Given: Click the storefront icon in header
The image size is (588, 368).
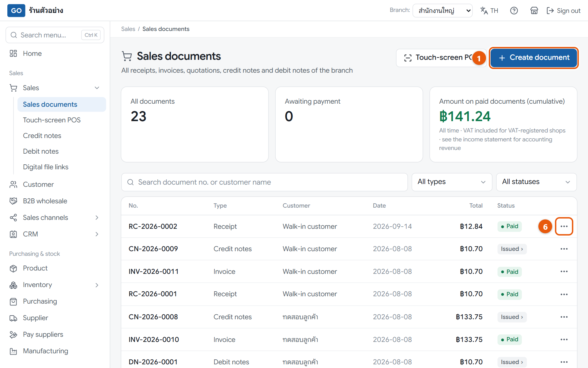Looking at the screenshot, I should click(x=534, y=11).
